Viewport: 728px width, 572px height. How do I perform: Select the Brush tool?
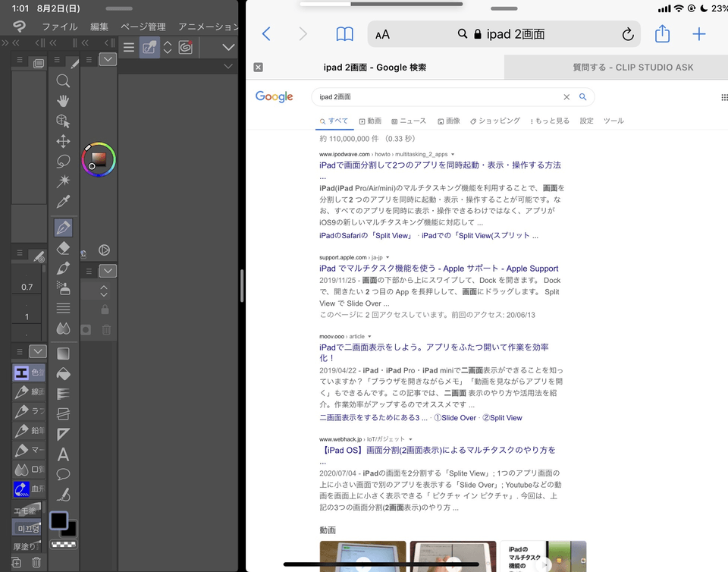(x=63, y=268)
